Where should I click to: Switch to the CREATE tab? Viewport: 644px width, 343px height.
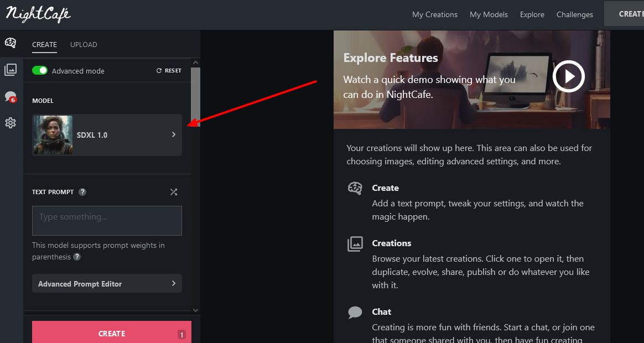click(44, 44)
